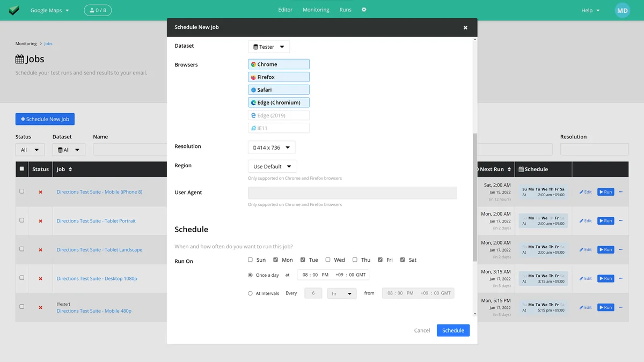The height and width of the screenshot is (362, 644).
Task: Check the Sun run day
Action: click(250, 260)
